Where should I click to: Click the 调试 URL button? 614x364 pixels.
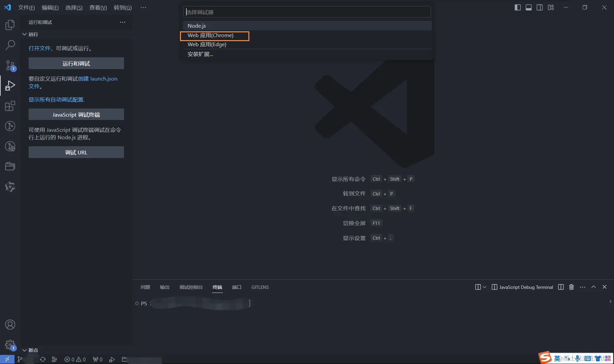76,152
